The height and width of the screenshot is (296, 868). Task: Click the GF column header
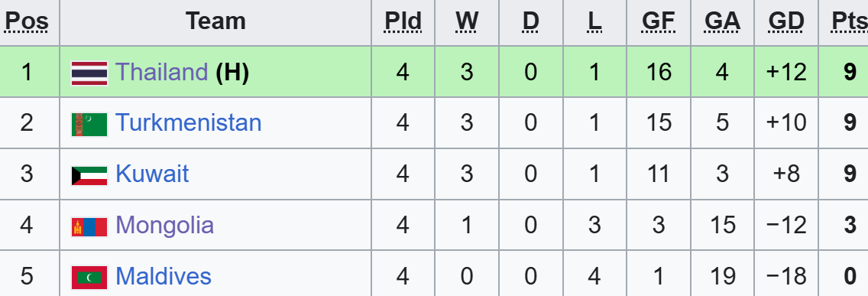658,21
